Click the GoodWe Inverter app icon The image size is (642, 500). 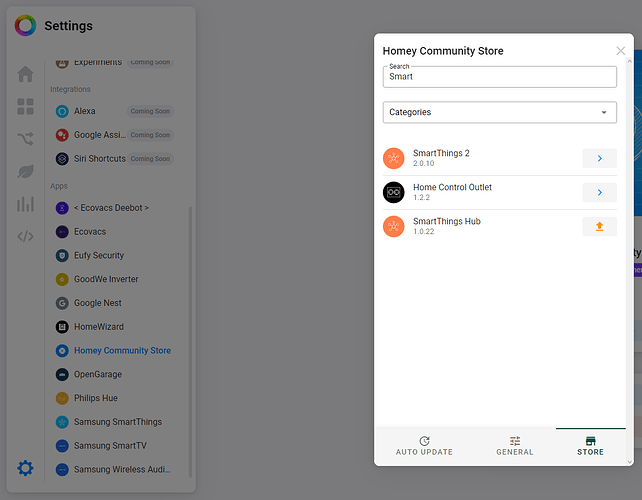click(x=62, y=279)
